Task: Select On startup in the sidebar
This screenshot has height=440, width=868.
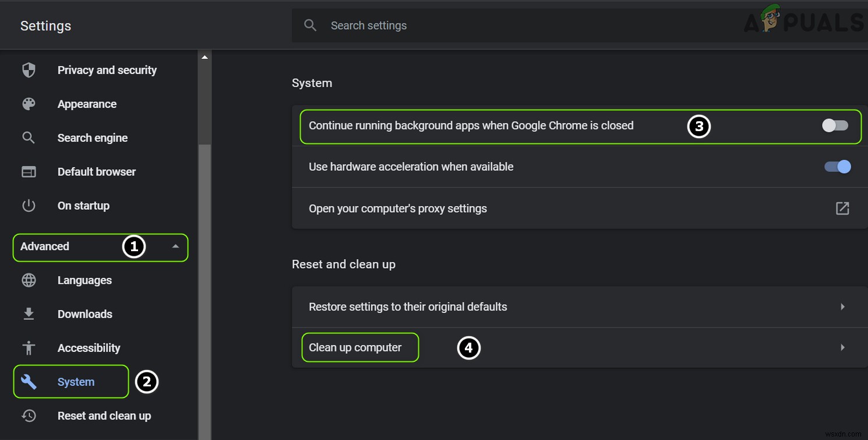Action: pyautogui.click(x=83, y=205)
